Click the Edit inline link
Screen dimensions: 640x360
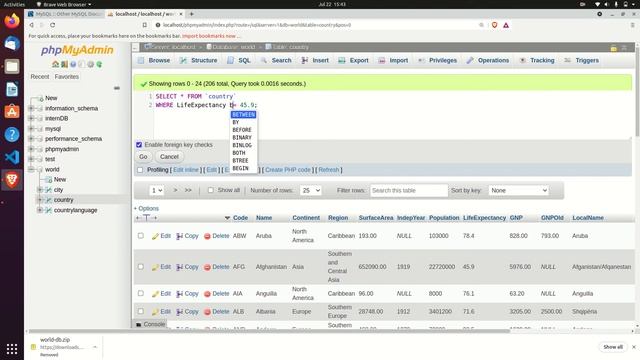pyautogui.click(x=186, y=170)
